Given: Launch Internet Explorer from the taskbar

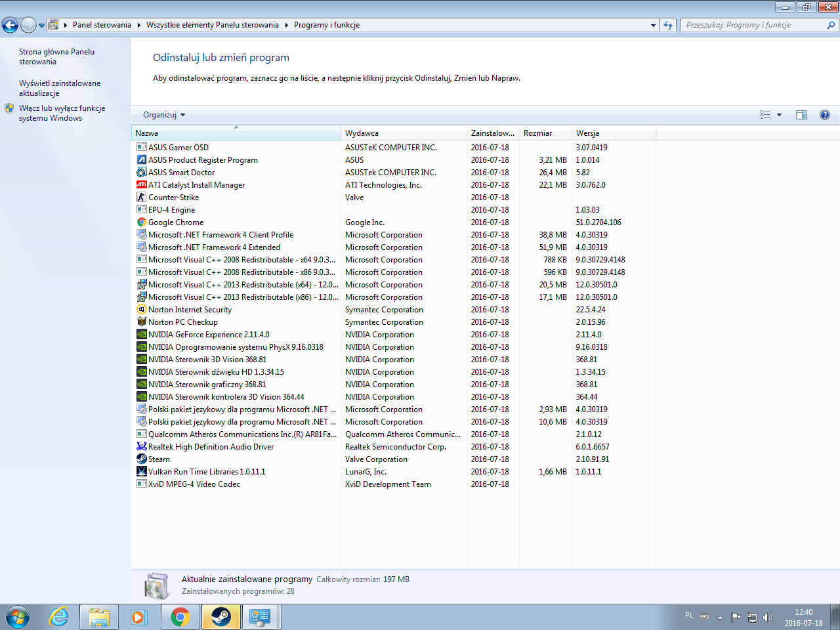Looking at the screenshot, I should 59,618.
